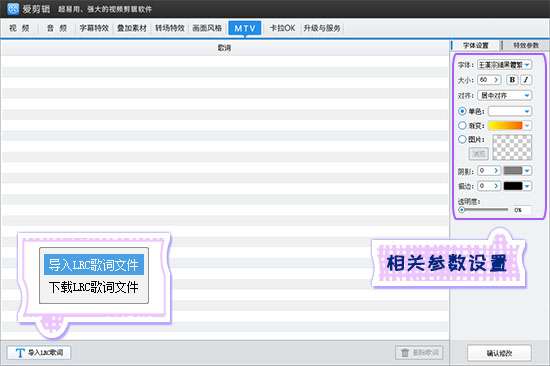Select the 渐变 radio button

coord(462,125)
